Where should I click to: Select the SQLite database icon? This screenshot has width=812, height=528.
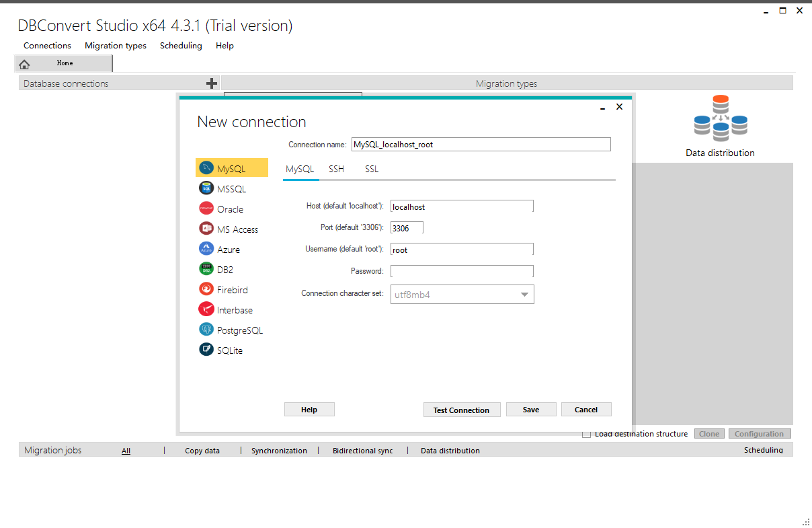click(x=206, y=350)
